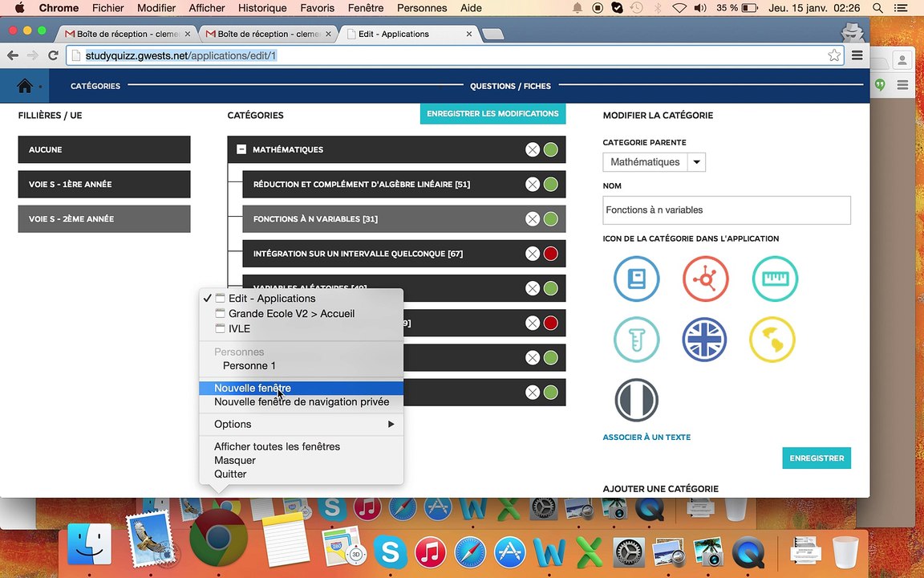
Task: Toggle red status of Intégration sur un intervalle
Action: click(550, 254)
